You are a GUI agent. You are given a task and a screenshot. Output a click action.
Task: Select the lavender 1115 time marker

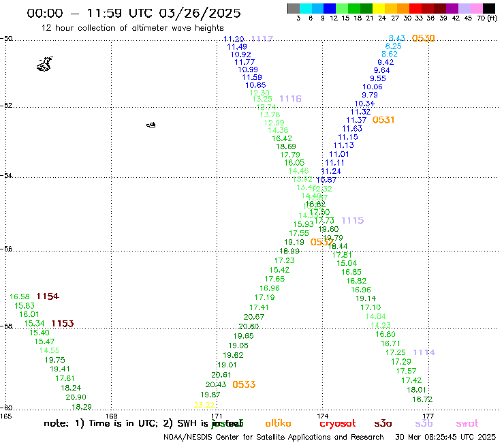[x=353, y=221]
